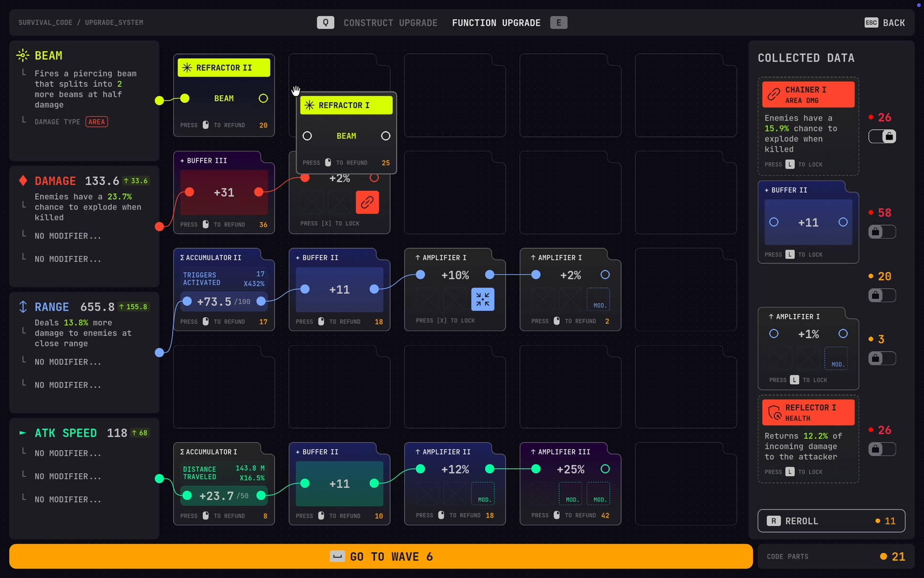Toggle lock switch beside collected Amplifier I
Image resolution: width=924 pixels, height=578 pixels.
click(x=882, y=358)
